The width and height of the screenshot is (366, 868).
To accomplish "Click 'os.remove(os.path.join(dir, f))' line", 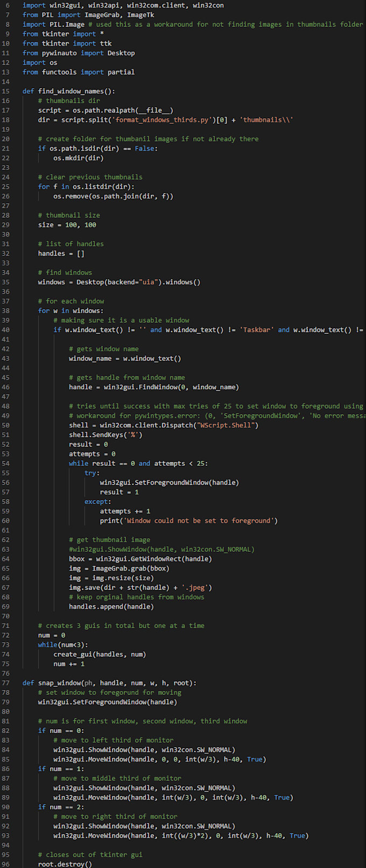I will (114, 196).
